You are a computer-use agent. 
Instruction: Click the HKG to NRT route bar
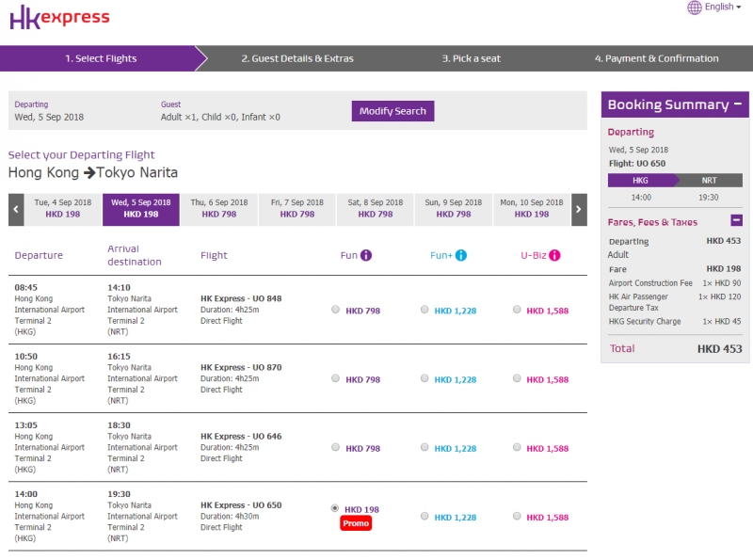(675, 180)
